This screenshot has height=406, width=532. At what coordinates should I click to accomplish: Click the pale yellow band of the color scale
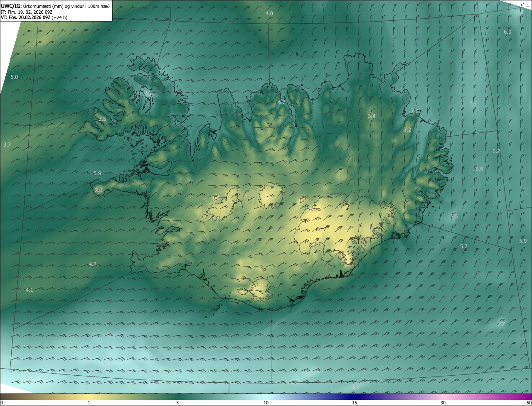89,396
